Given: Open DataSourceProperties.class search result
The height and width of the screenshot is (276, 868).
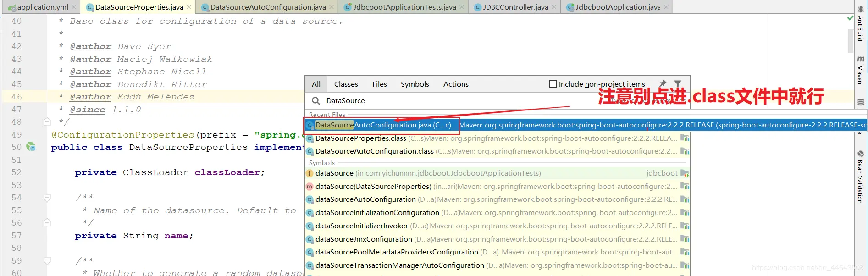Looking at the screenshot, I should tap(498, 138).
